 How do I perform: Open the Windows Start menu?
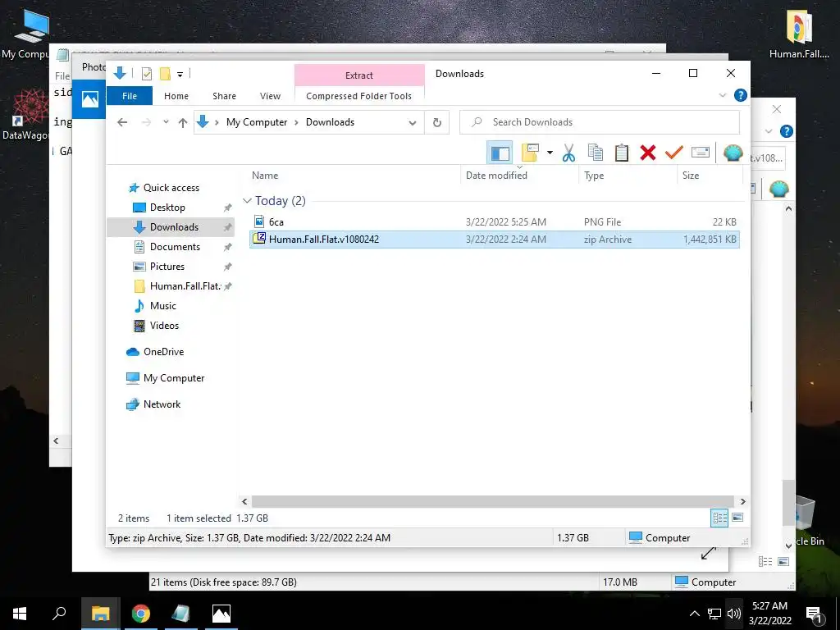point(20,614)
